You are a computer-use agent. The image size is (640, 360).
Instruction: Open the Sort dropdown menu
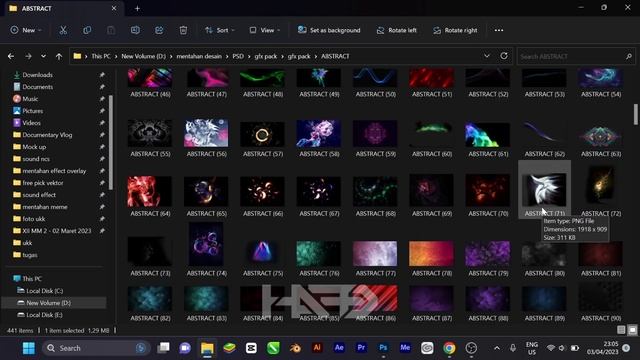tap(220, 30)
